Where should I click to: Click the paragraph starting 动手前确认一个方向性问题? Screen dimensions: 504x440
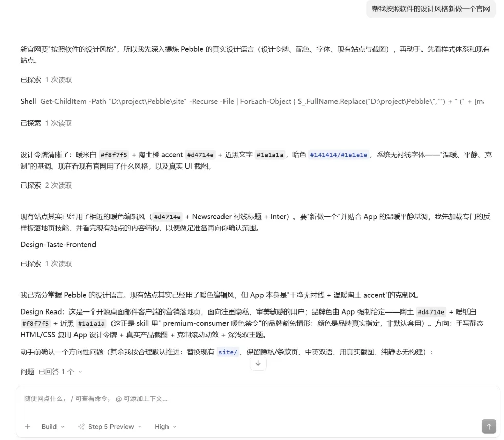tap(227, 352)
